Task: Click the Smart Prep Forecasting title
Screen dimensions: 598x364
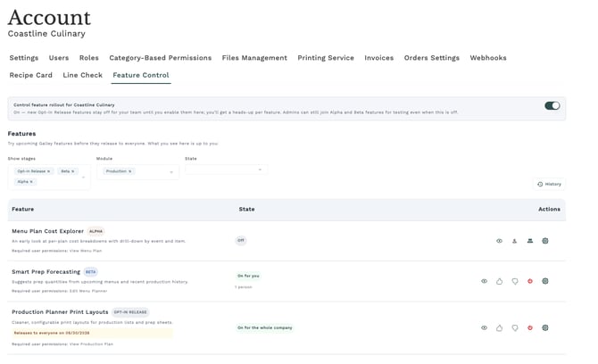Action: (x=46, y=272)
